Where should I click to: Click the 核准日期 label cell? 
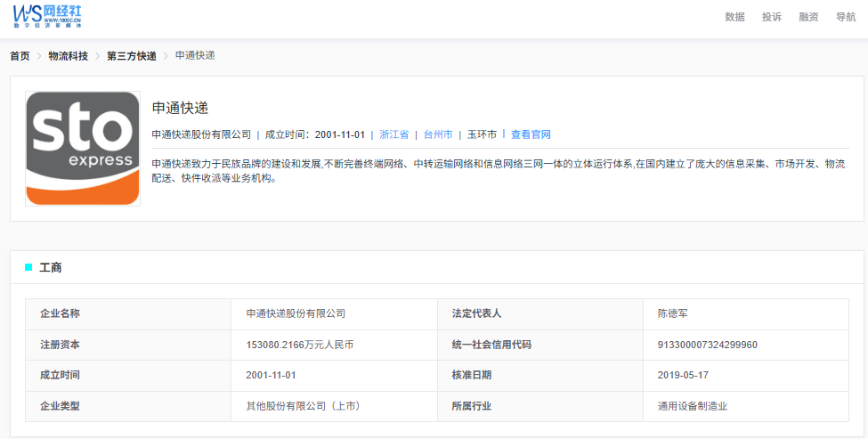pyautogui.click(x=540, y=376)
